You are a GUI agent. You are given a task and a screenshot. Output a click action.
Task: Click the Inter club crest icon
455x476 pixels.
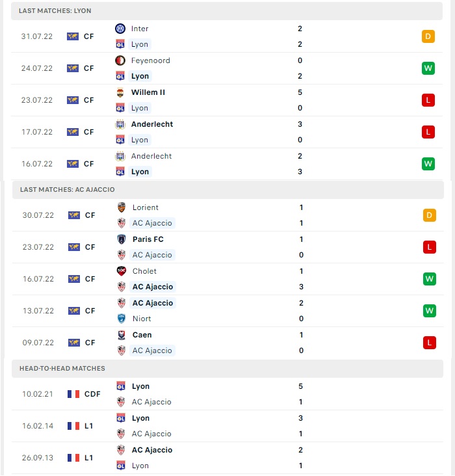[x=120, y=29]
